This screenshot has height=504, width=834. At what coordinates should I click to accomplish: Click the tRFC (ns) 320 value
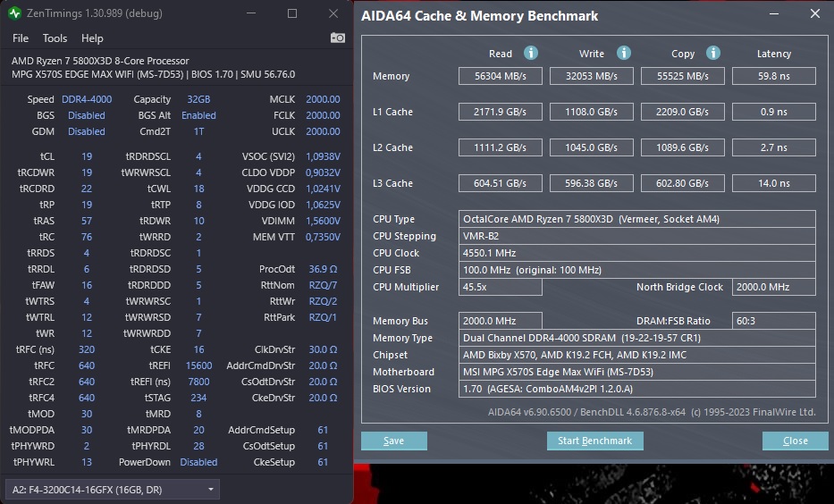pyautogui.click(x=86, y=349)
